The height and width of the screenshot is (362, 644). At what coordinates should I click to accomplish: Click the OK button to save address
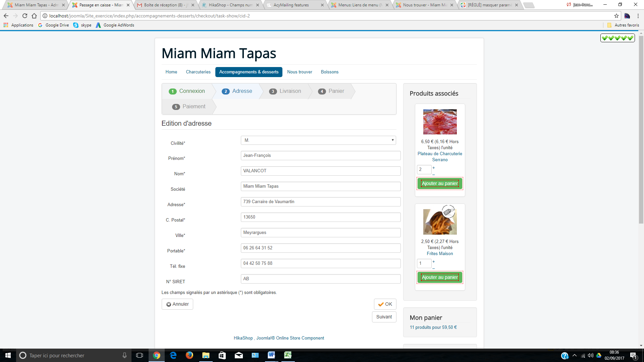point(385,304)
